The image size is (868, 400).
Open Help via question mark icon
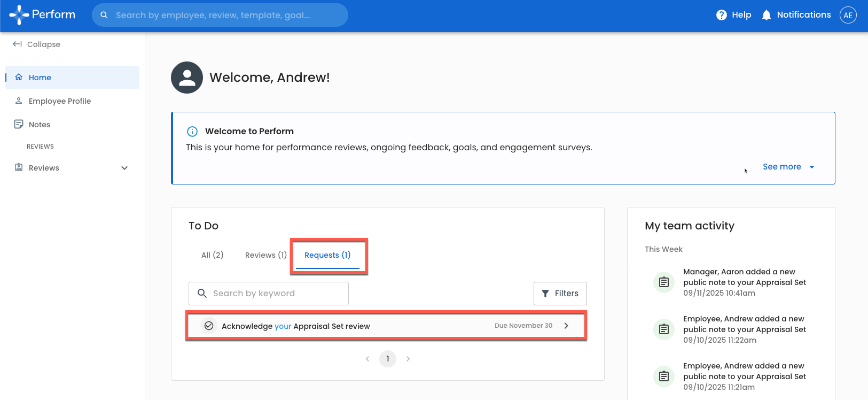click(721, 15)
